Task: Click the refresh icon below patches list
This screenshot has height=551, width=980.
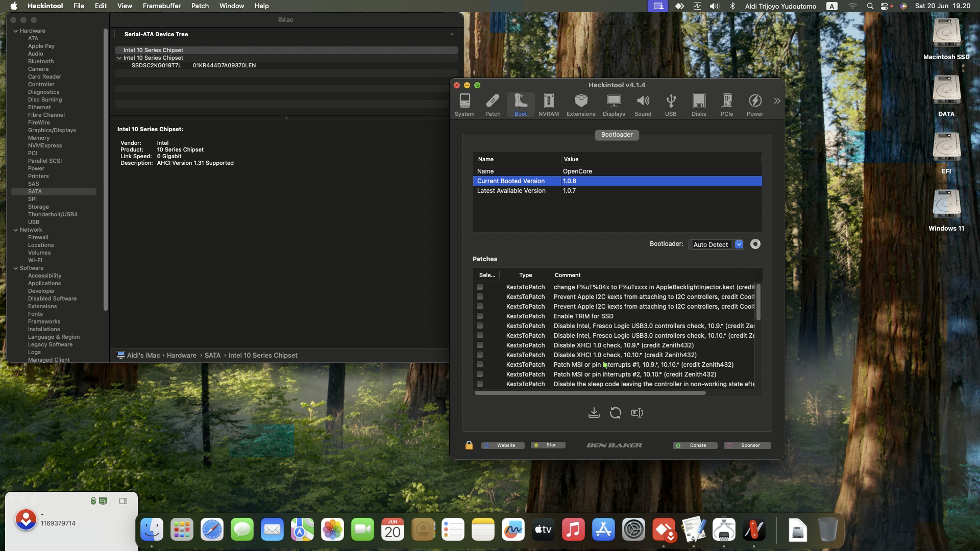Action: 615,413
